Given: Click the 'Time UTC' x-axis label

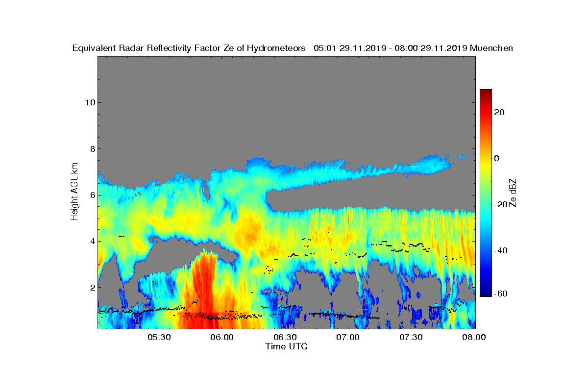Looking at the screenshot, I should [286, 346].
